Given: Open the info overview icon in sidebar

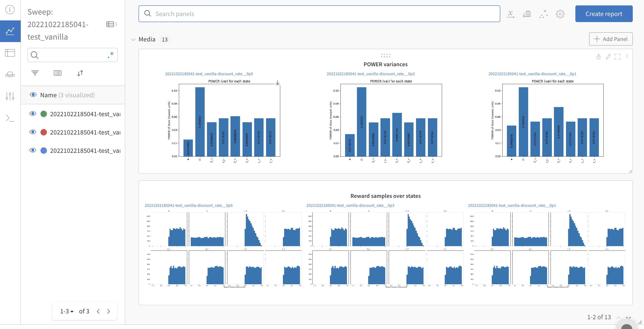Looking at the screenshot, I should tap(10, 10).
